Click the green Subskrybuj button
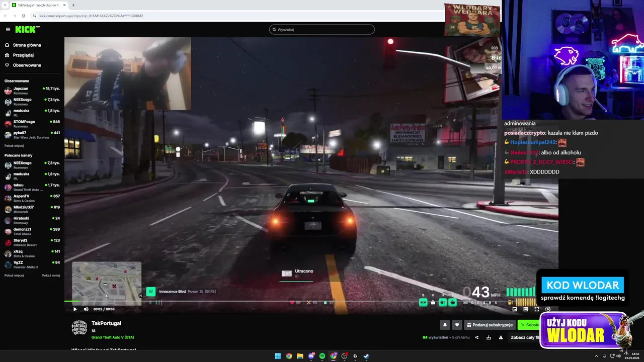 point(528,325)
